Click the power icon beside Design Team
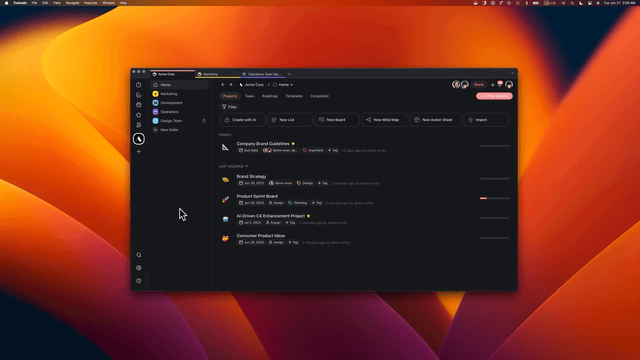The width and height of the screenshot is (640, 360). click(204, 121)
